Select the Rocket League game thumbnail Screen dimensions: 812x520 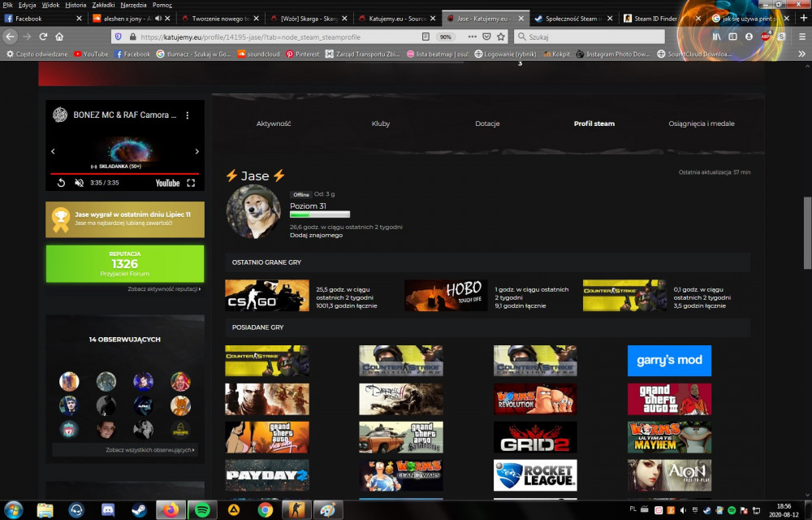535,475
